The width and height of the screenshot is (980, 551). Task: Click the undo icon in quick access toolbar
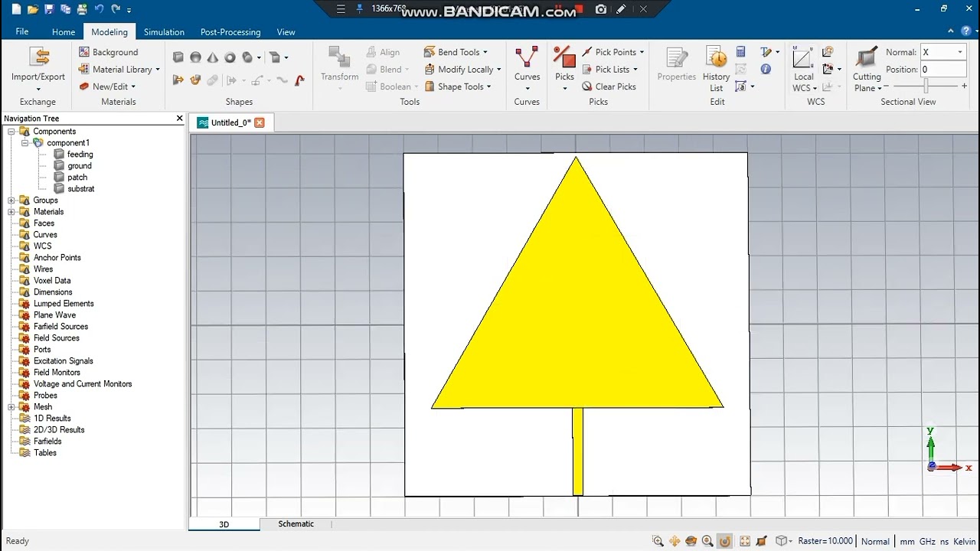click(99, 9)
